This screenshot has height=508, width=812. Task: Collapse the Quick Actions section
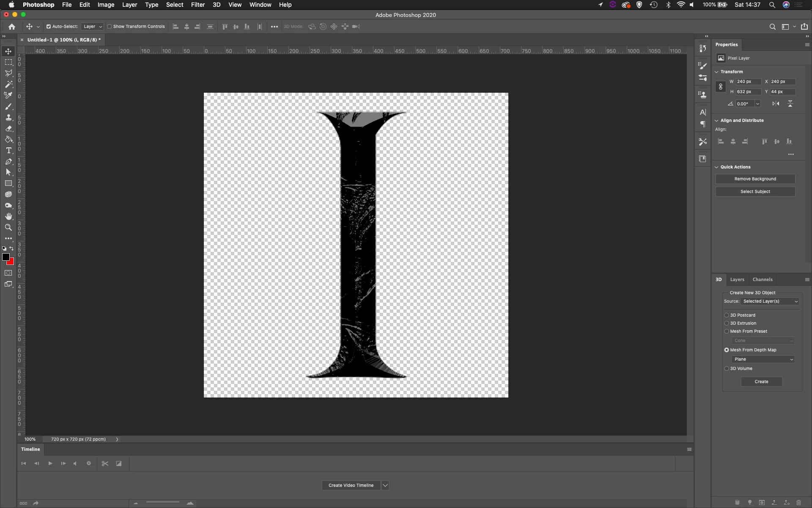coord(717,167)
